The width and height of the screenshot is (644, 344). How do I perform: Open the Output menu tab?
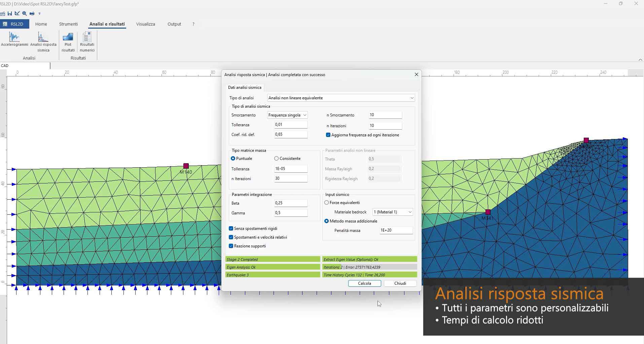click(174, 24)
